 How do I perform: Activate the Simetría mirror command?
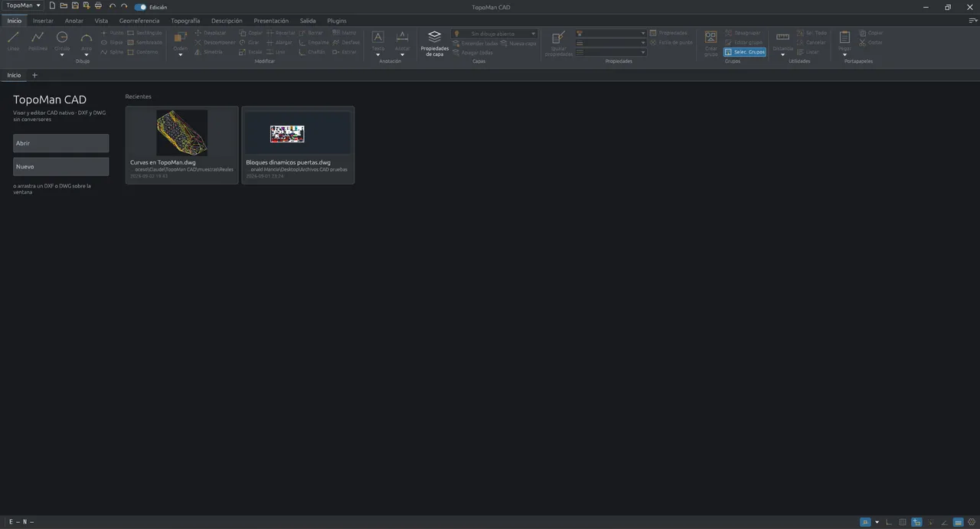pos(208,51)
